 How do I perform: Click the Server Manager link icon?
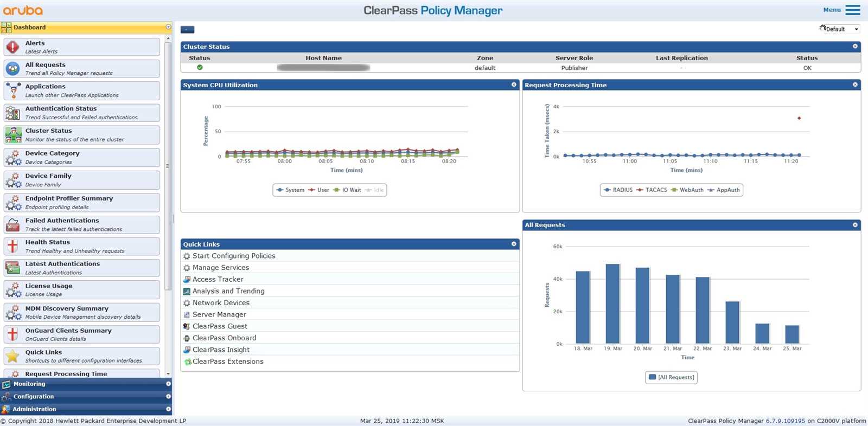(x=187, y=314)
